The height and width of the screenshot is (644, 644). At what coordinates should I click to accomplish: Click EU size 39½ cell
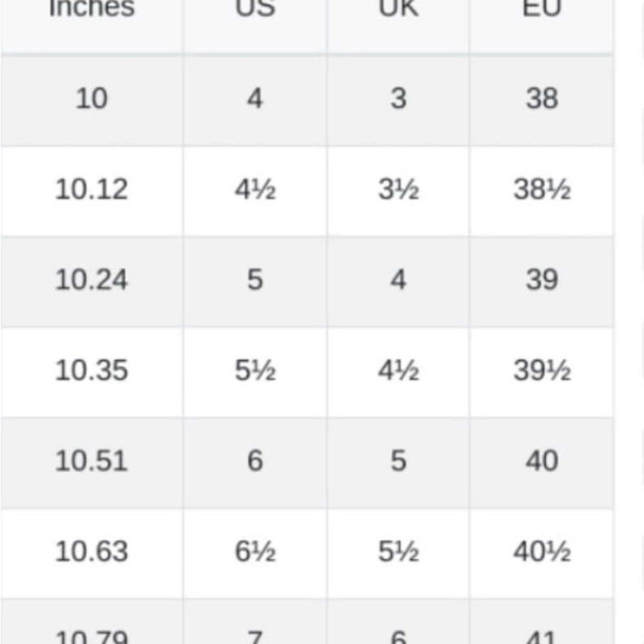pyautogui.click(x=542, y=371)
